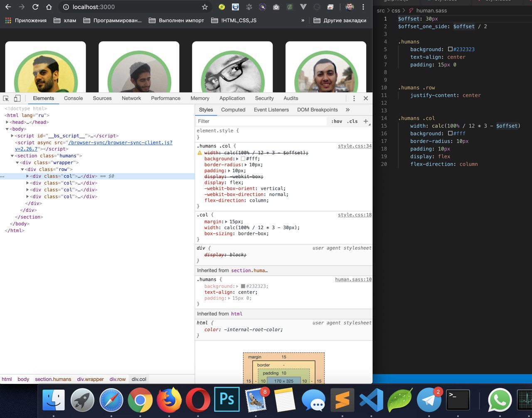Open the #232323 background swatch in Styles

pos(243,287)
